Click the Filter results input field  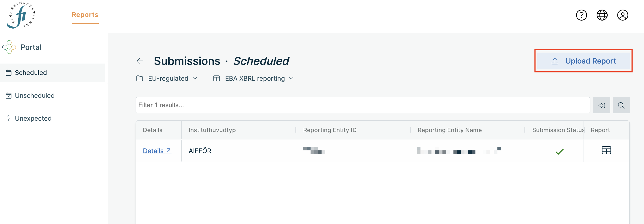tap(363, 105)
